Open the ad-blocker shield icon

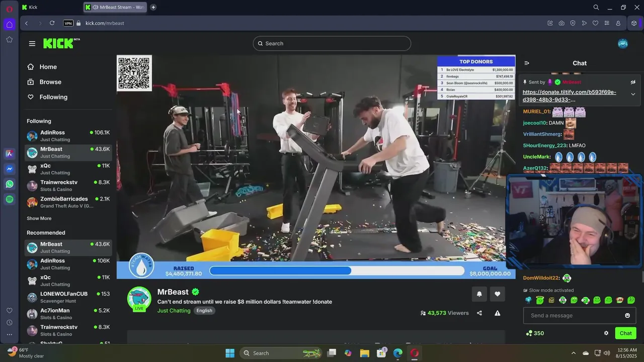point(573,23)
